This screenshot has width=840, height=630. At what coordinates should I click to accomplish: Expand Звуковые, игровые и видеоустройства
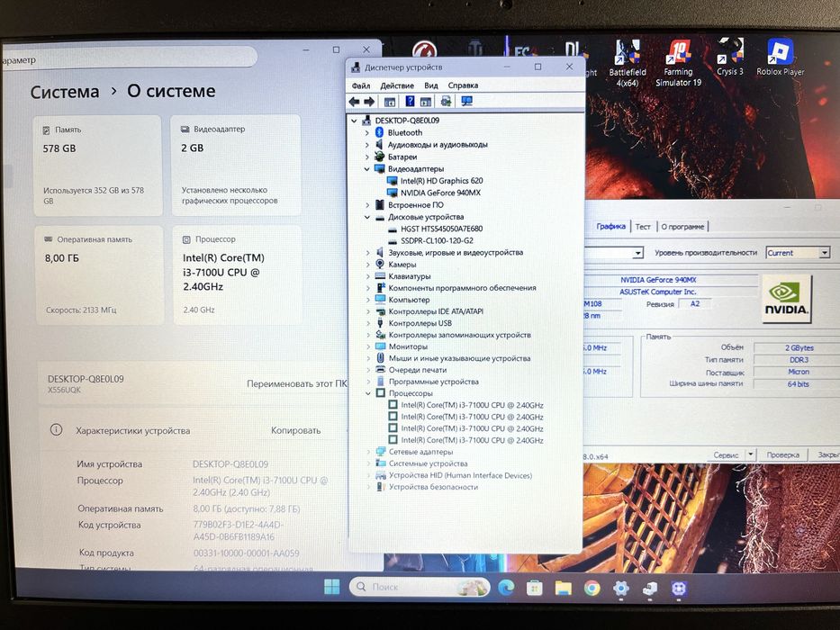pos(367,252)
